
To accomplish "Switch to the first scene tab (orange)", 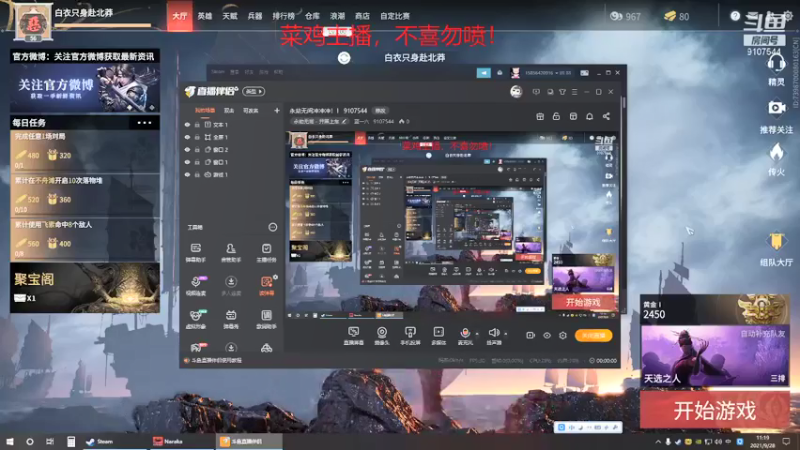I will pos(205,110).
